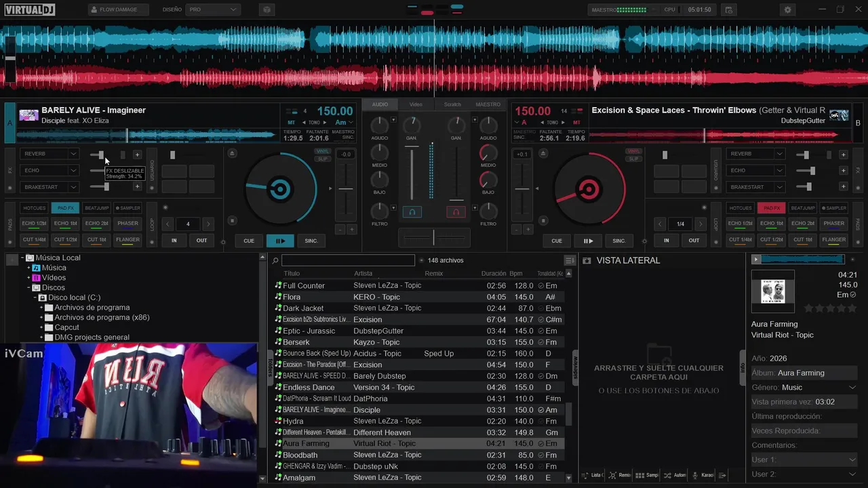Expand Disco local (C:) tree node
Screen dimensions: 868x488
coord(35,298)
